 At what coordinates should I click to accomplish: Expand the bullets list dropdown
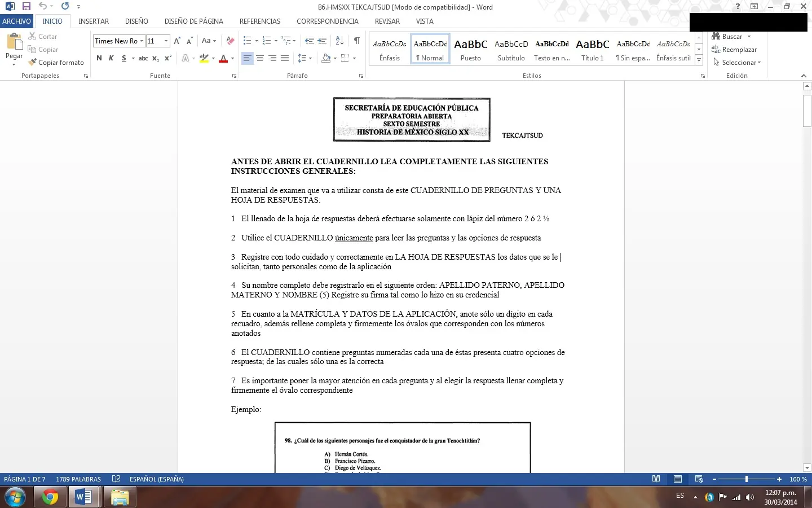[x=257, y=41]
